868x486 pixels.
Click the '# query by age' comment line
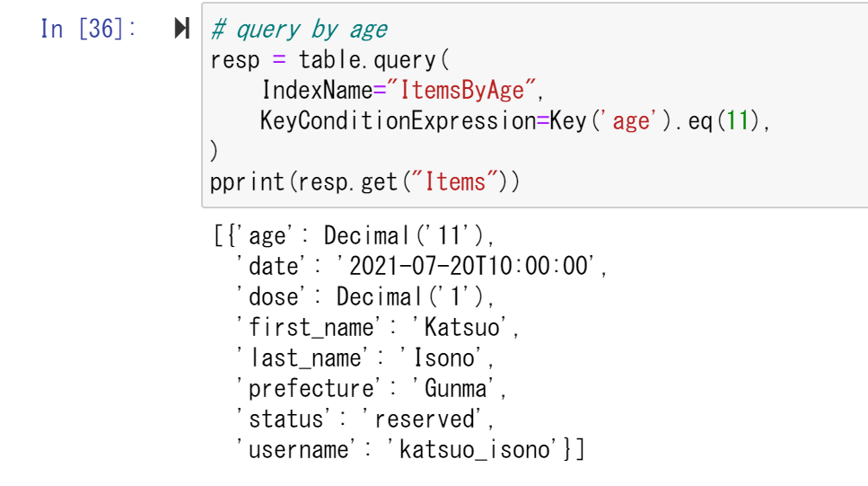298,30
